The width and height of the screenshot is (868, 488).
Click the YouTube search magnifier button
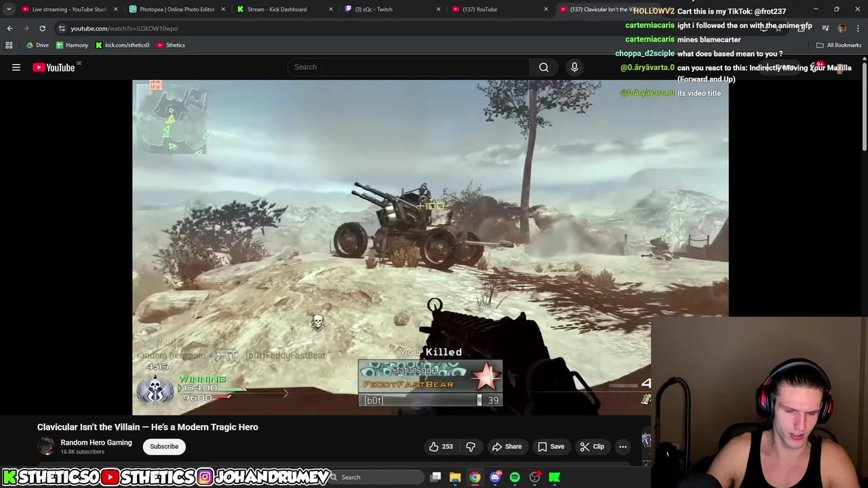coord(544,67)
